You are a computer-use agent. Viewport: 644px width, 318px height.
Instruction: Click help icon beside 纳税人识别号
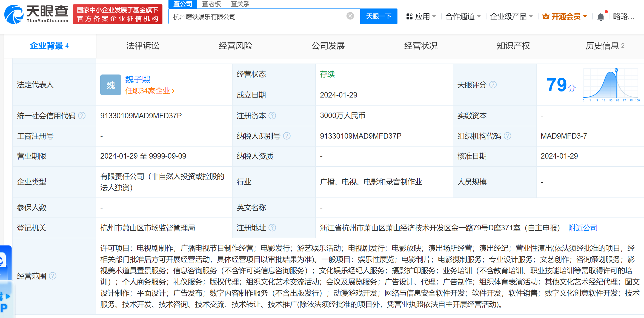point(287,136)
